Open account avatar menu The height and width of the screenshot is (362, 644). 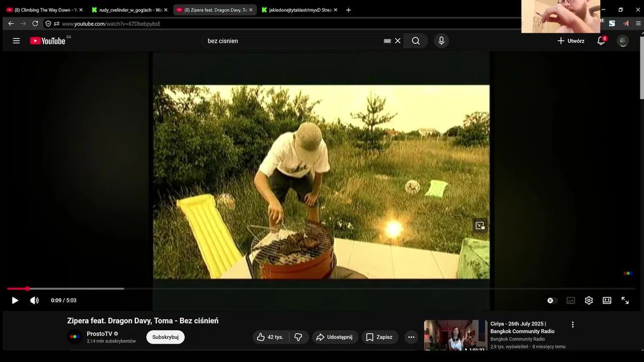tap(623, 41)
